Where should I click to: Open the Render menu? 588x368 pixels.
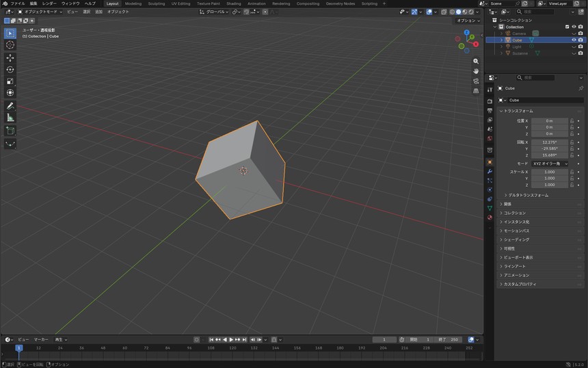point(49,3)
